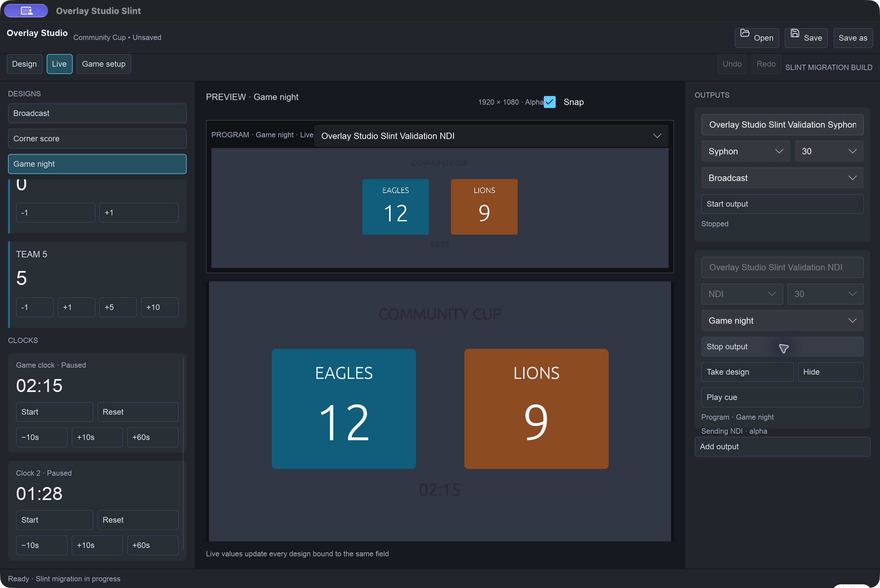Switch to the Design tab

[24, 64]
